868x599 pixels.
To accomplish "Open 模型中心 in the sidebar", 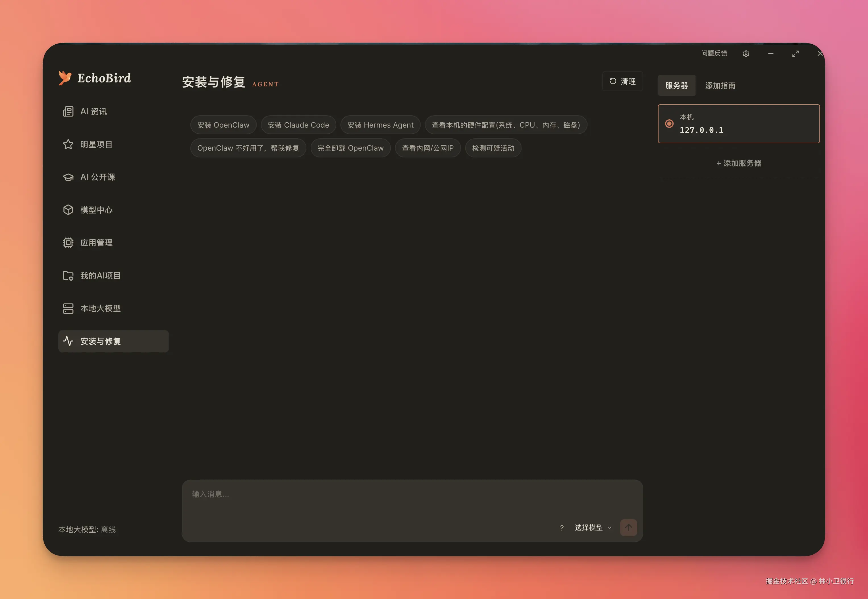I will (113, 210).
